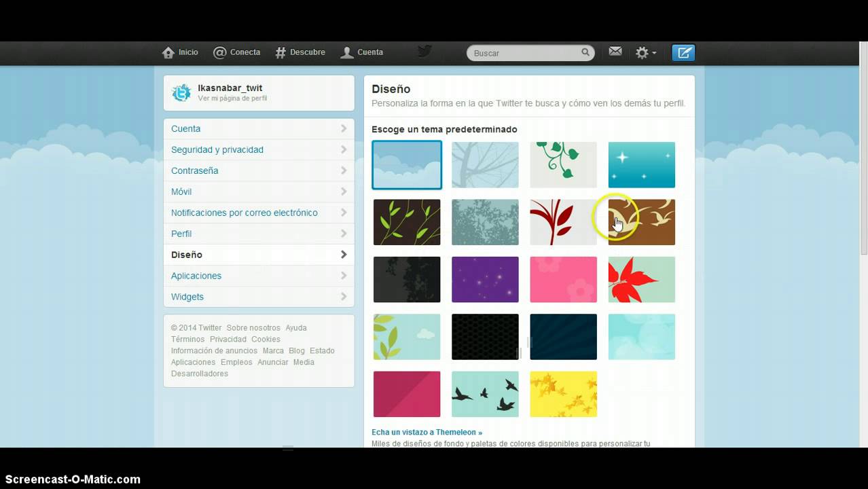The height and width of the screenshot is (489, 868).
Task: Compose a new tweet button
Action: pos(683,52)
